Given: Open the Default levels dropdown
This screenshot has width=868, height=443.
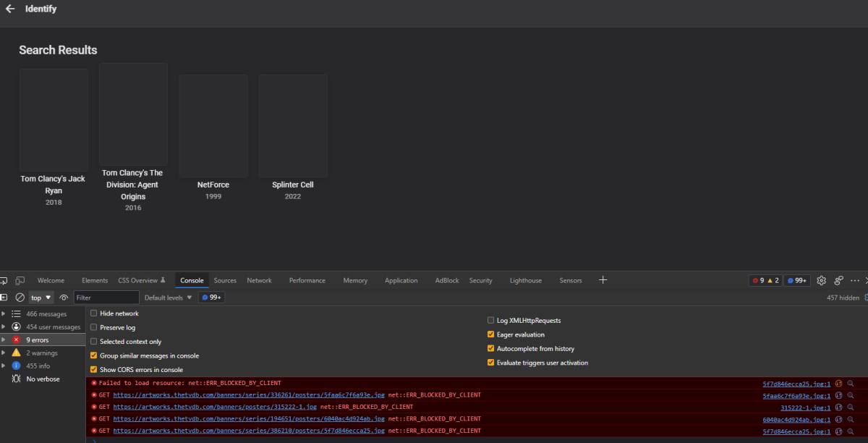Looking at the screenshot, I should (169, 298).
